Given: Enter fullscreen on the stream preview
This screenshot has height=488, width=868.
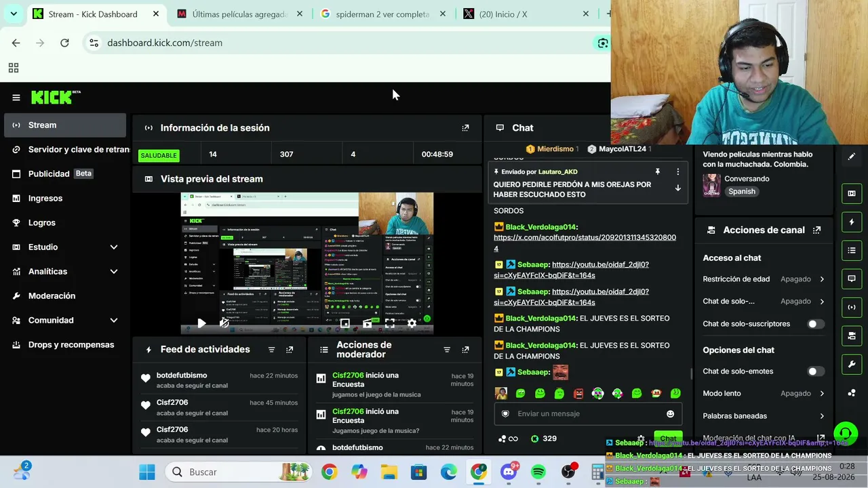Looking at the screenshot, I should click(x=389, y=323).
